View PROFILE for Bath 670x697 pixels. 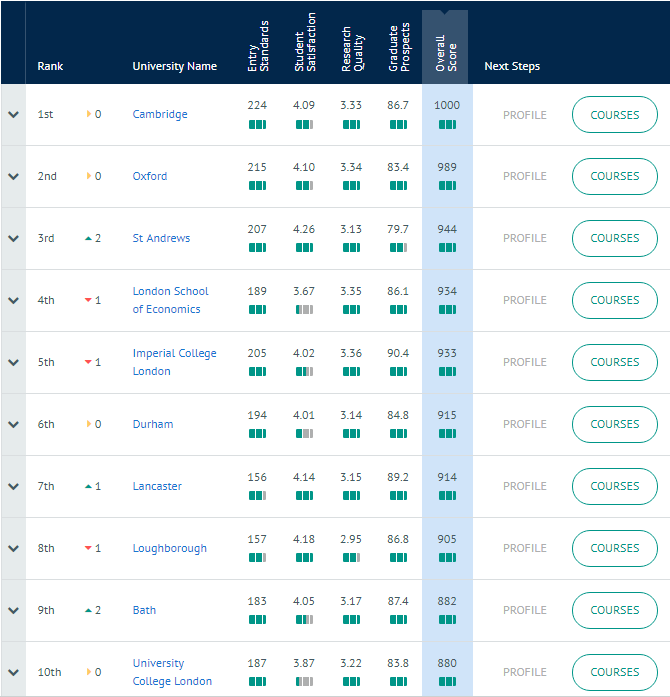pyautogui.click(x=525, y=610)
